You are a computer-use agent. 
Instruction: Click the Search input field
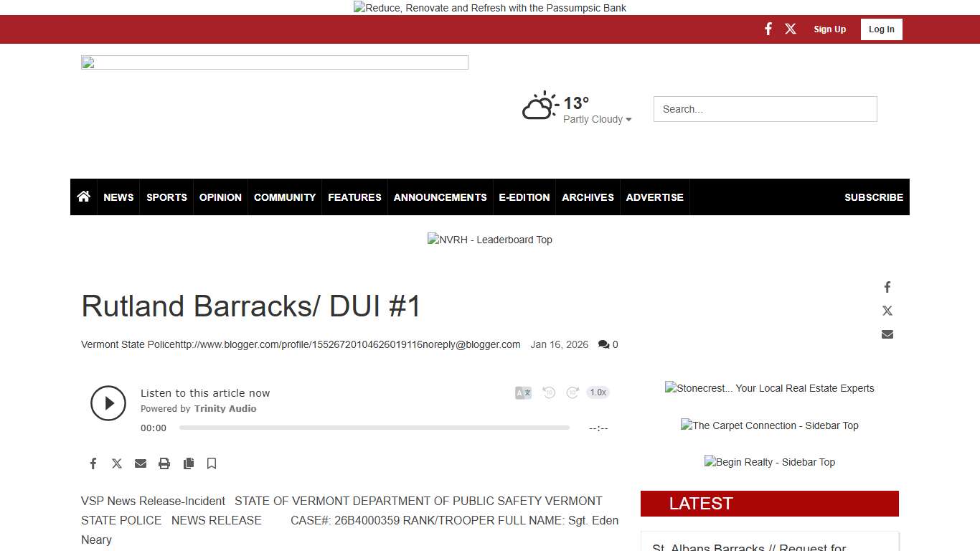tap(765, 109)
